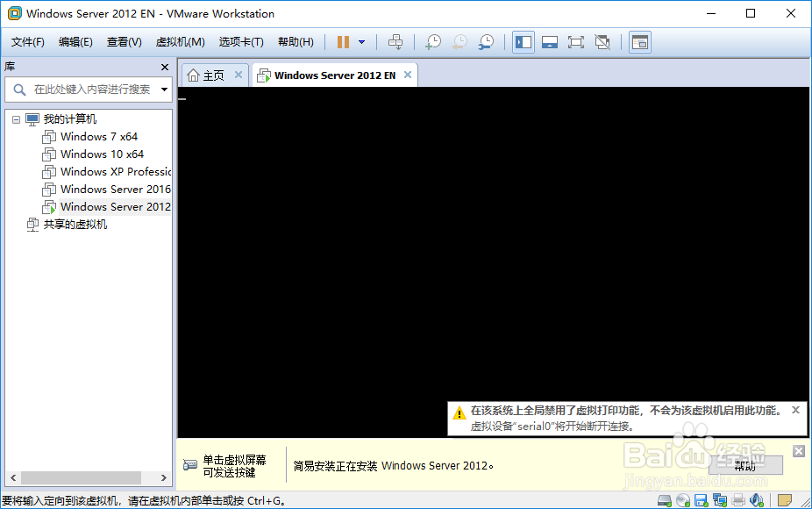Click the 简易安装正在安装 Windows Server 2012 text

click(x=393, y=466)
